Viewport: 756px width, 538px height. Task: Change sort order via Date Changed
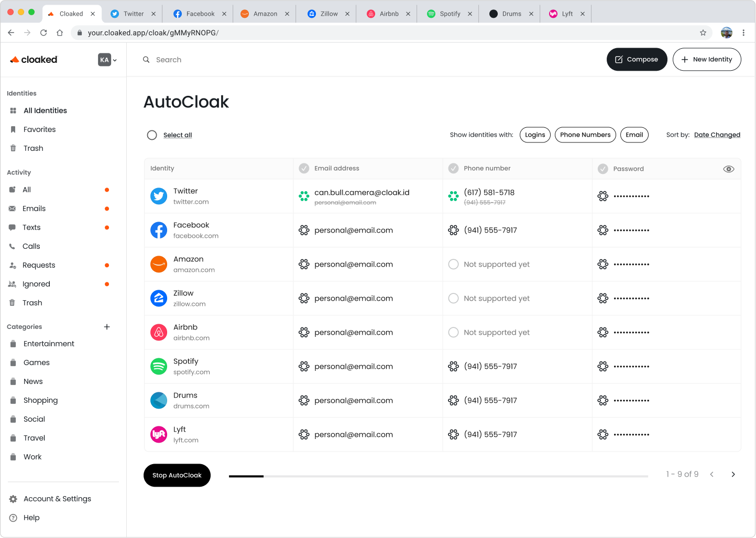click(717, 135)
